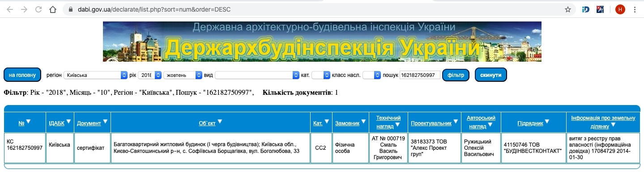The height and width of the screenshot is (173, 644).
Task: Sort by the Документ column header
Action: point(89,123)
